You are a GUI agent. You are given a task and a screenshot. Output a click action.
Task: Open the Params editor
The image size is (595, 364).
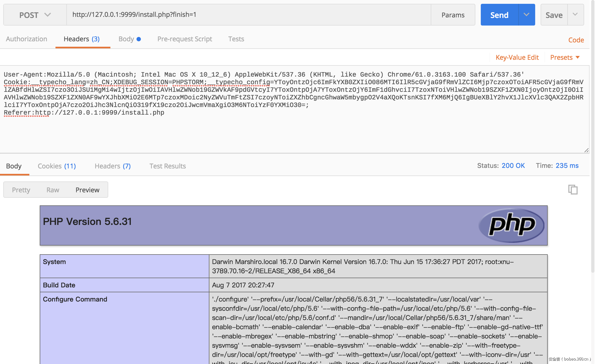pyautogui.click(x=453, y=15)
